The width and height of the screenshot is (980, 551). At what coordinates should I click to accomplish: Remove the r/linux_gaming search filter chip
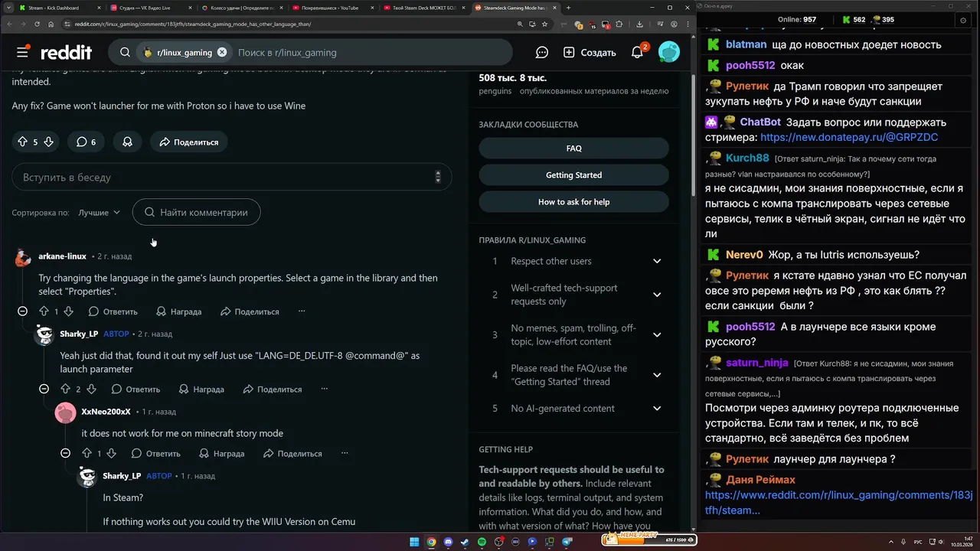tap(222, 52)
